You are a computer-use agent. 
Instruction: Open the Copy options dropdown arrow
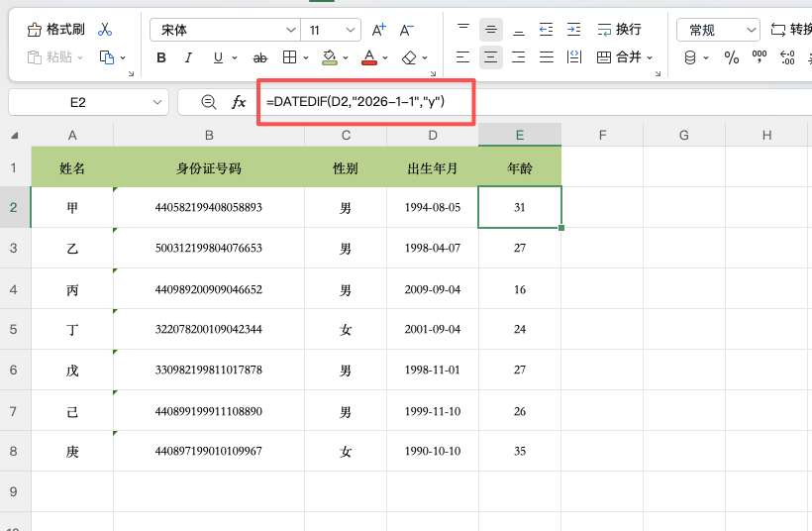123,58
